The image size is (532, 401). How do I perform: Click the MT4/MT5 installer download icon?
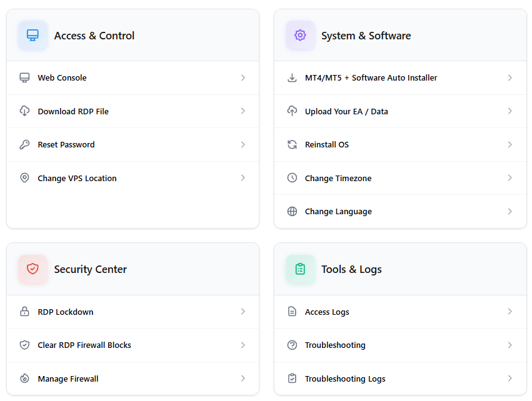pyautogui.click(x=291, y=77)
